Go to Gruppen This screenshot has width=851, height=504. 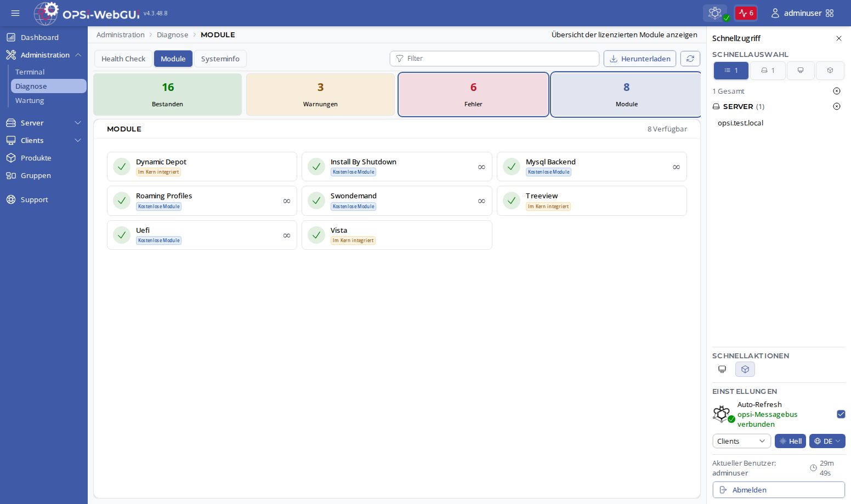point(36,175)
